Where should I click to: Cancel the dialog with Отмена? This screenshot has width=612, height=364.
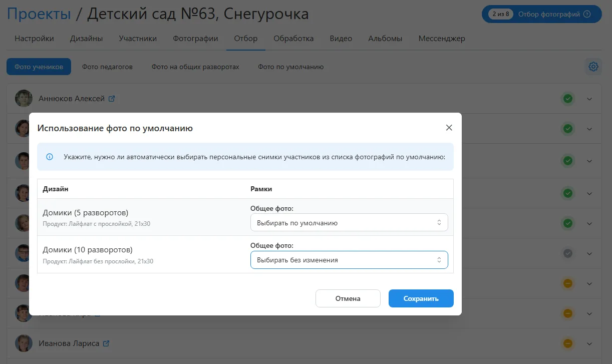pyautogui.click(x=348, y=298)
